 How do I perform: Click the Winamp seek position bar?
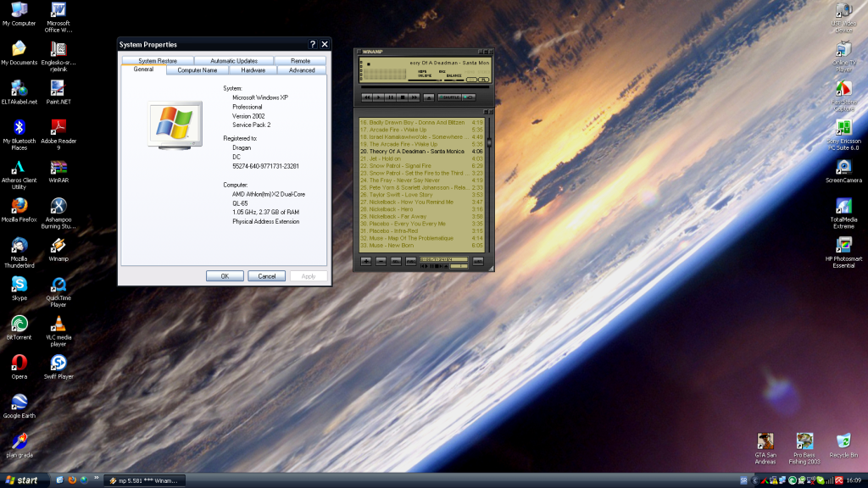click(x=426, y=87)
